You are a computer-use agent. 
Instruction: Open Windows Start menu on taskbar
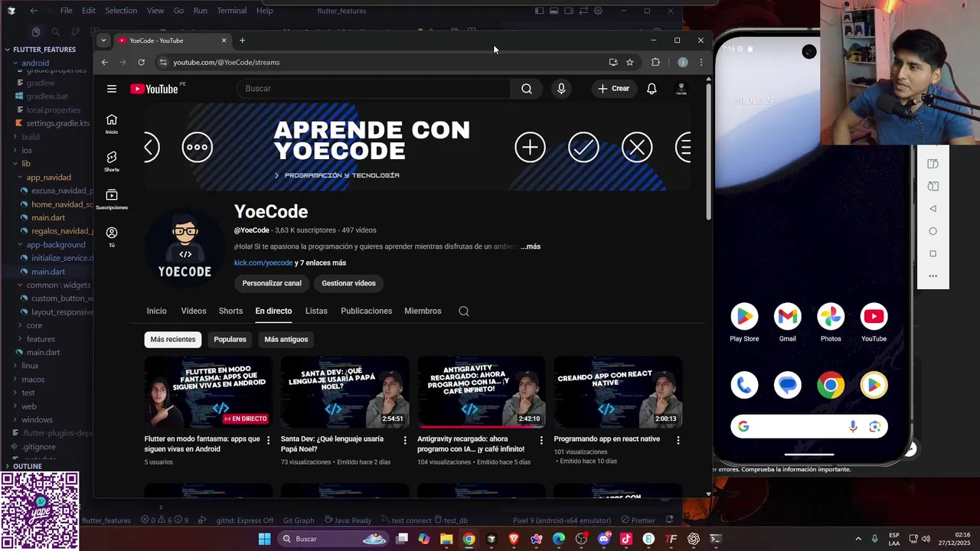coord(264,539)
